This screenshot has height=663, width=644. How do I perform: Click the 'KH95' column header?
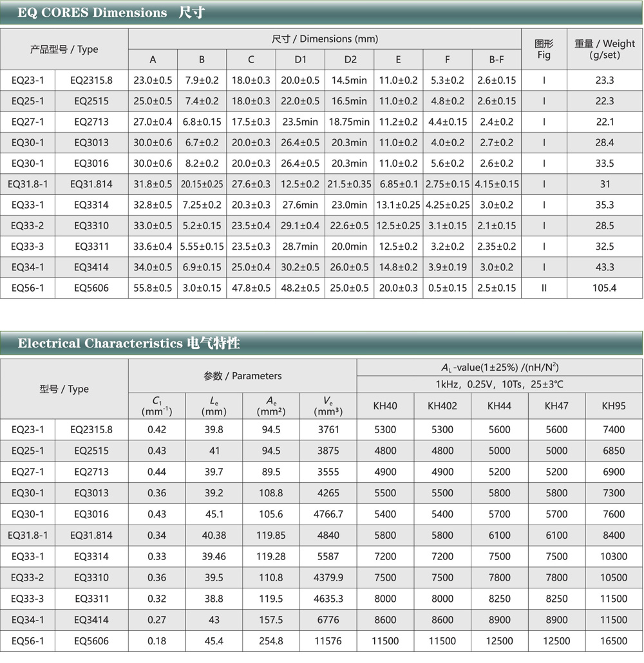(614, 406)
